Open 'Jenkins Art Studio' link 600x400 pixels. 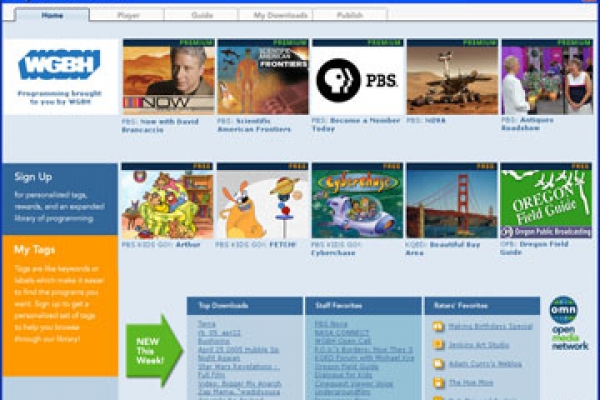pyautogui.click(x=478, y=345)
